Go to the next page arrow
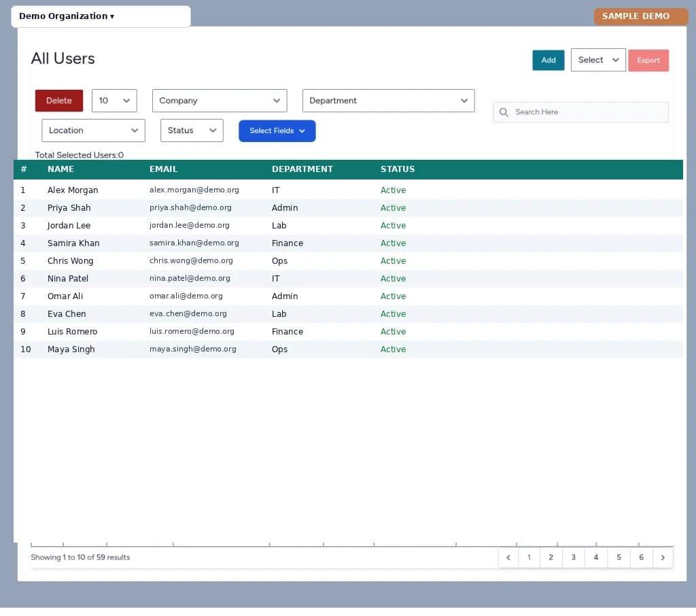 coord(663,558)
